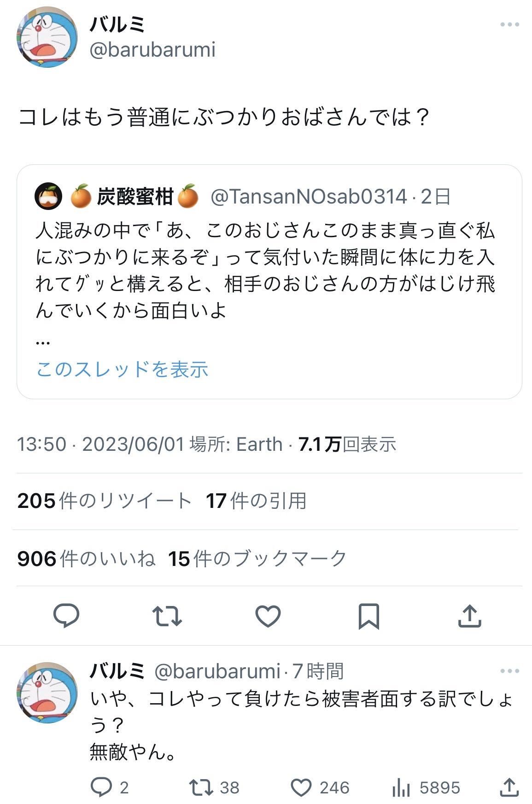Open 炭酸蜜柑's avatar in quoted tweet
This screenshot has height=804, width=532.
pos(48,197)
